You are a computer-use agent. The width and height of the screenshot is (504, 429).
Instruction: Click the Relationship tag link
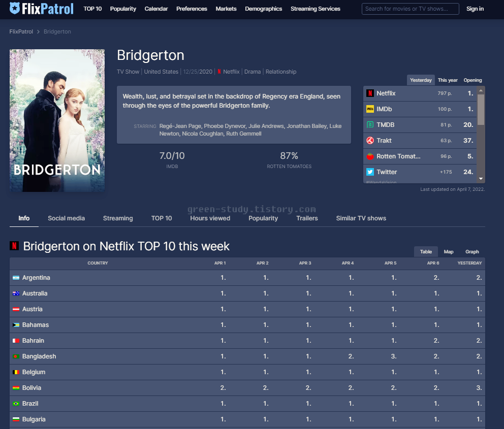(281, 72)
